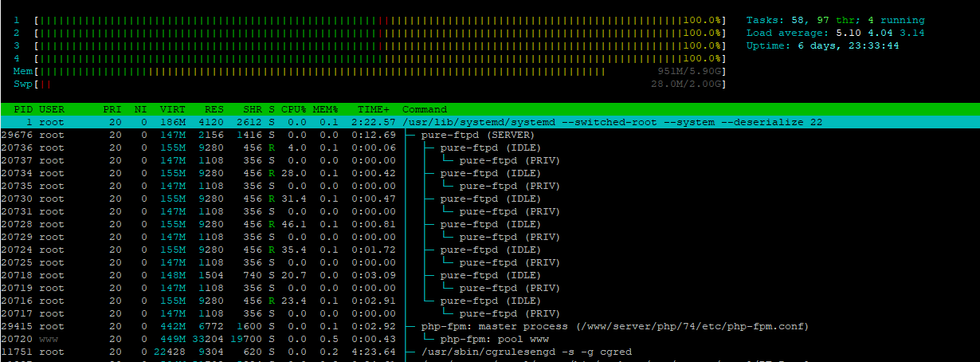Sort by the USER column header
Image resolution: width=980 pixels, height=362 pixels.
52,109
